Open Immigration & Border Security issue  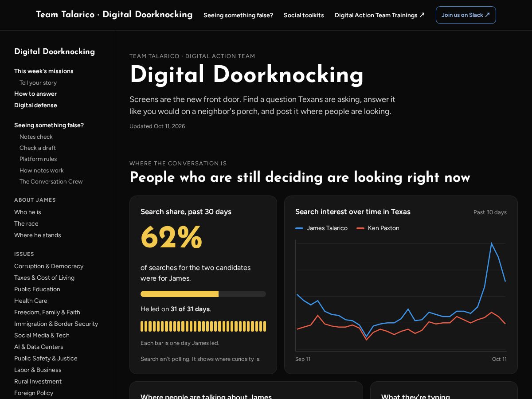point(56,324)
